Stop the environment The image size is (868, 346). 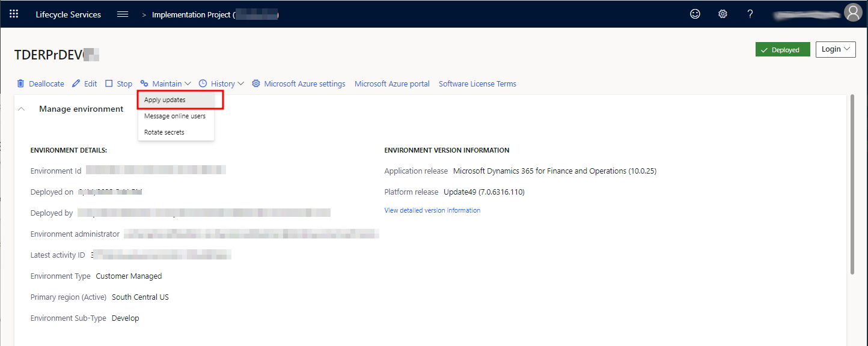tap(118, 83)
